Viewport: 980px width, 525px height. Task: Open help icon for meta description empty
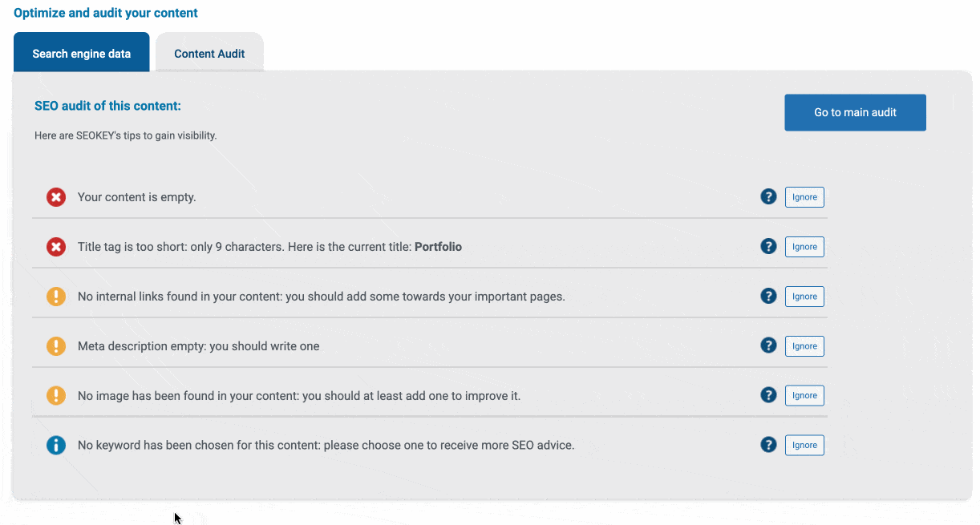768,345
